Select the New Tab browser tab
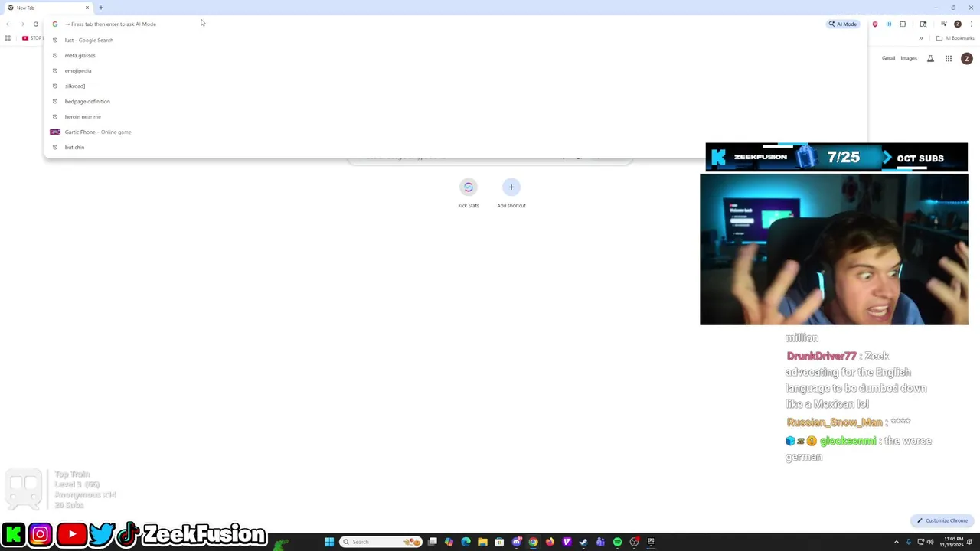 47,8
